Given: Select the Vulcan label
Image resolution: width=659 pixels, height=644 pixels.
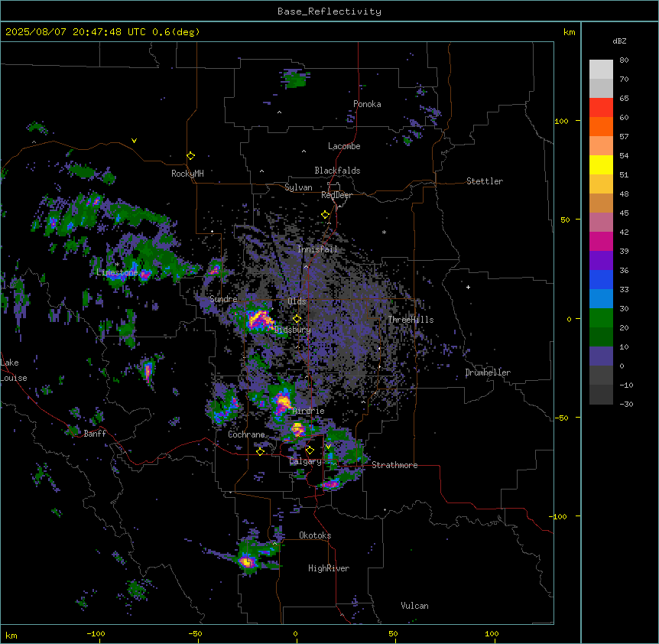Looking at the screenshot, I should pyautogui.click(x=415, y=606).
